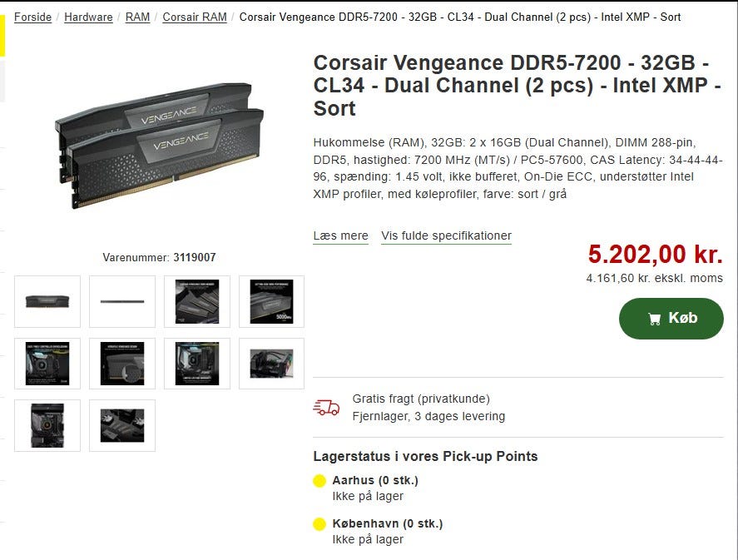Click the Læs mere link
Image resolution: width=738 pixels, height=560 pixels.
pyautogui.click(x=341, y=235)
